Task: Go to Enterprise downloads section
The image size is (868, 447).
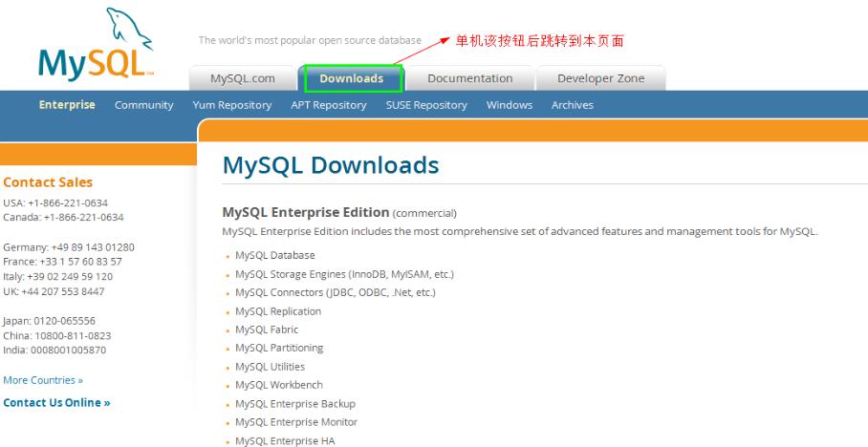Action: pos(67,104)
